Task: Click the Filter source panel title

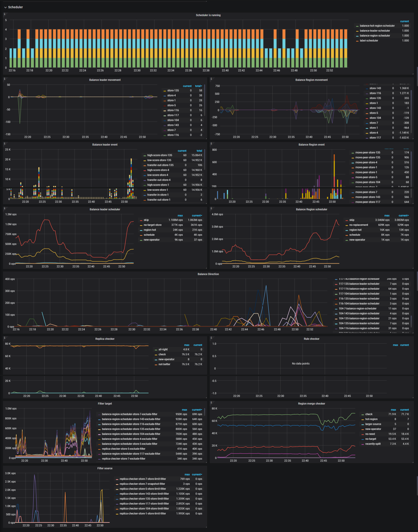Action: [105, 468]
